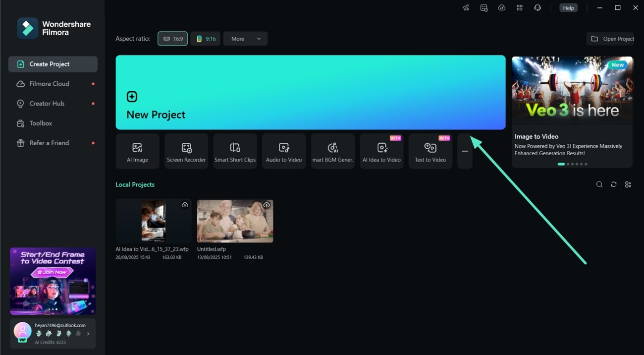The image size is (644, 355).
Task: Click the New Project banner
Action: point(311,92)
